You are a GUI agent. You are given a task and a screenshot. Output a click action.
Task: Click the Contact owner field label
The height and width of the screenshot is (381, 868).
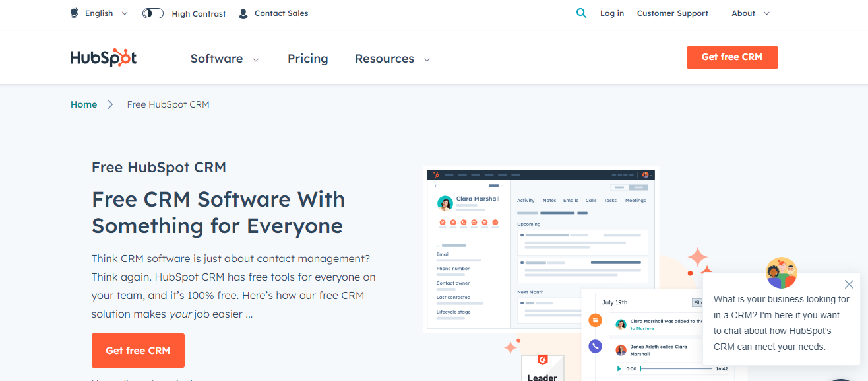(x=453, y=283)
